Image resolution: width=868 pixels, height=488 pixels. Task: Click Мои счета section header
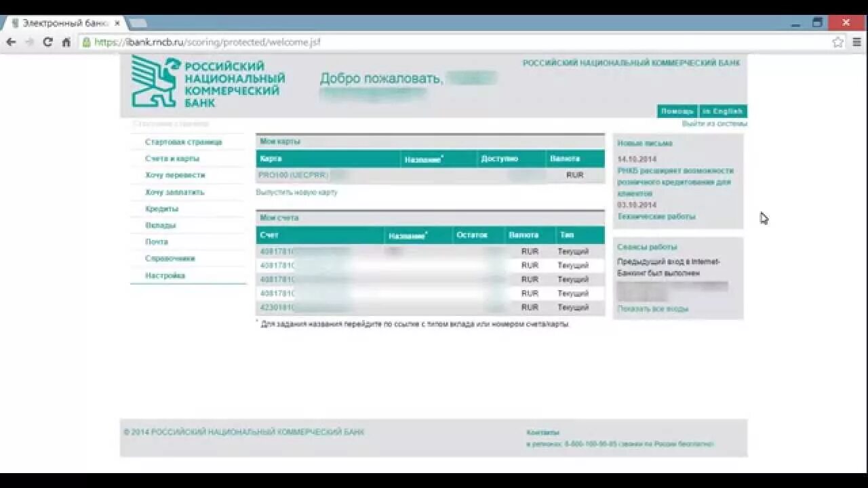coord(279,218)
